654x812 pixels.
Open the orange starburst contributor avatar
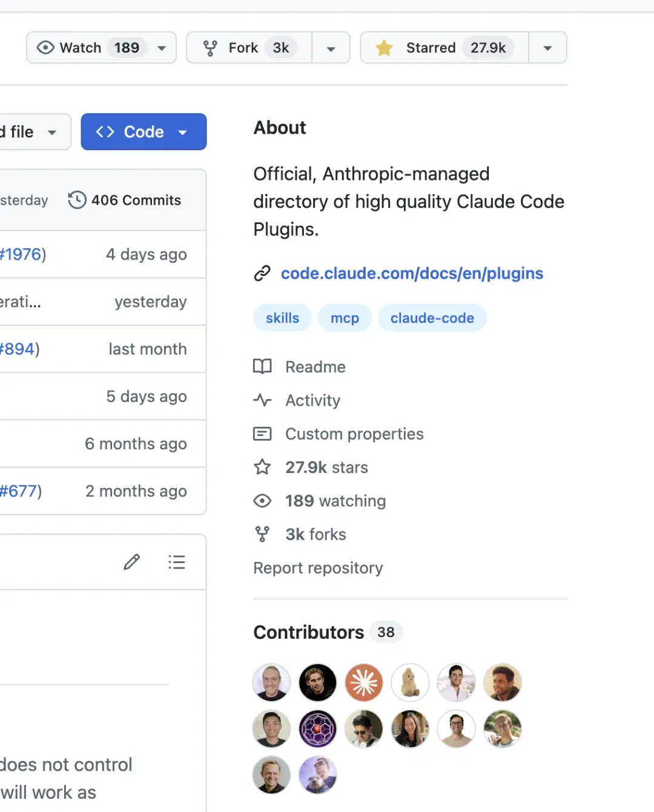pos(364,682)
